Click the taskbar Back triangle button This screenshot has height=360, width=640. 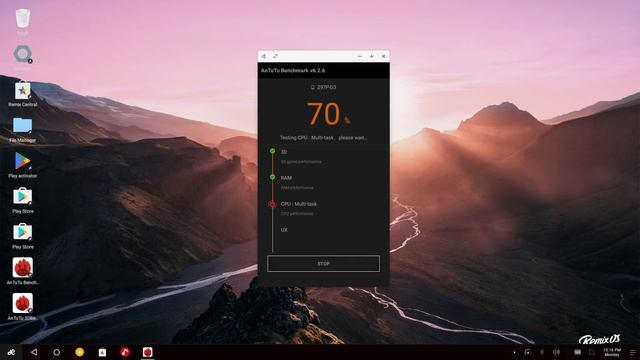(x=34, y=352)
